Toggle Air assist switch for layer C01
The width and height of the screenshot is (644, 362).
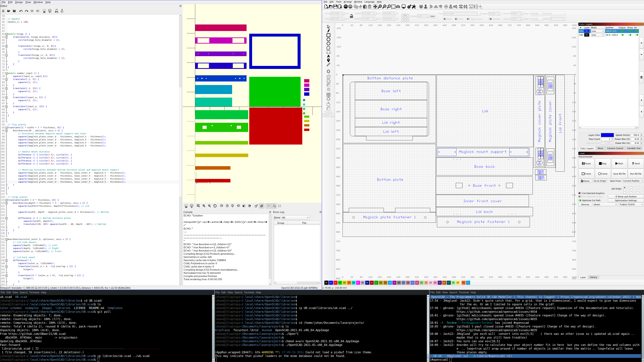pos(636,31)
